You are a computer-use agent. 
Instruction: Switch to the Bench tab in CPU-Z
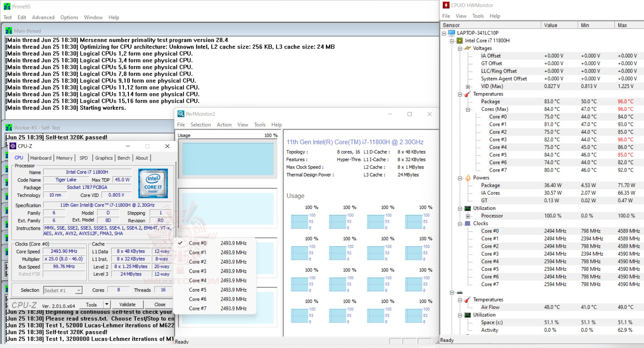(x=124, y=158)
